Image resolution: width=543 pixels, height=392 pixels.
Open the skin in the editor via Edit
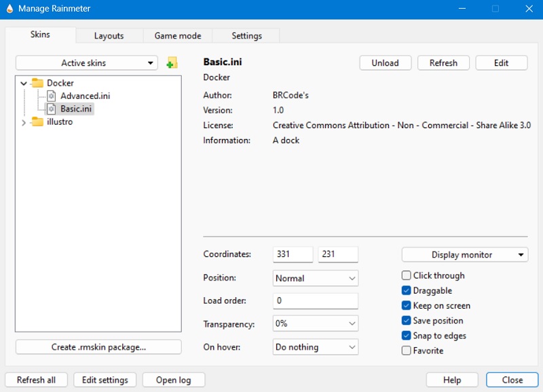502,62
